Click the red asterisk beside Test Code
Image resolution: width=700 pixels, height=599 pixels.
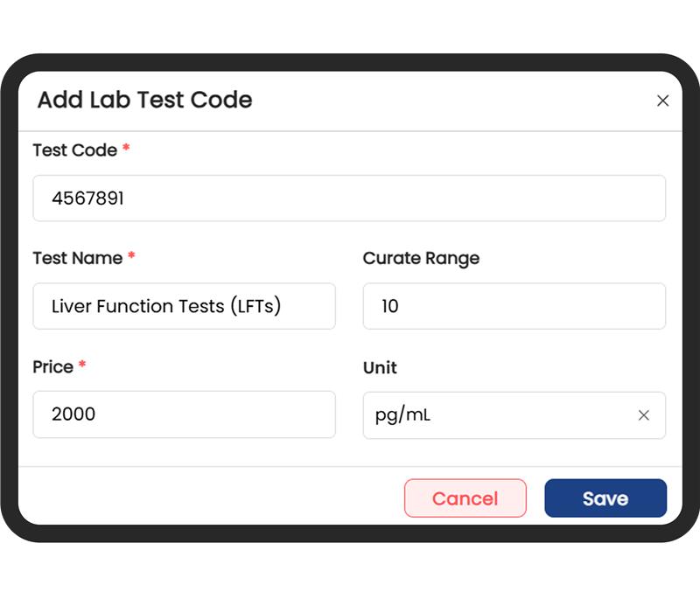click(x=126, y=150)
